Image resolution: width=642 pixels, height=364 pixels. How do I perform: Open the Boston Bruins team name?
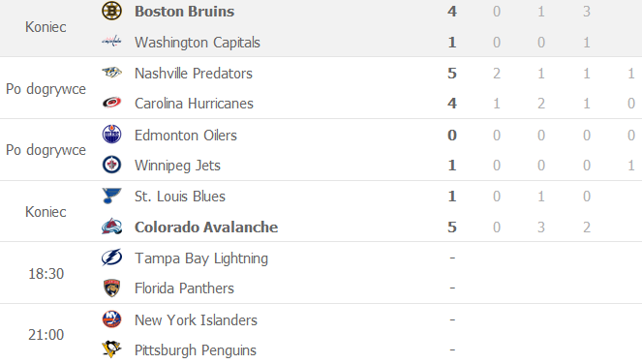pyautogui.click(x=185, y=11)
